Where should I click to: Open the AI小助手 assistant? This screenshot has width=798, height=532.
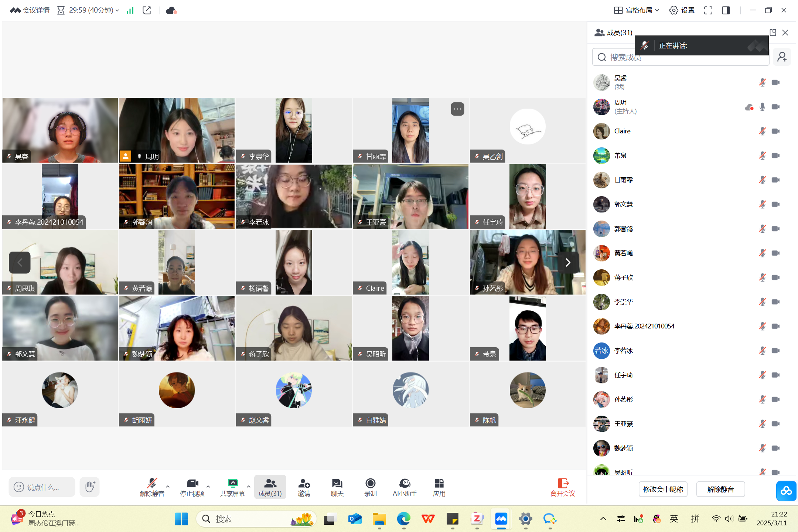405,487
